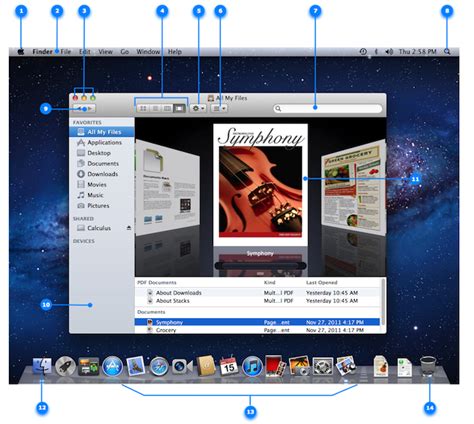Open the Trash in the Dock
This screenshot has height=424, width=474.
[x=428, y=367]
